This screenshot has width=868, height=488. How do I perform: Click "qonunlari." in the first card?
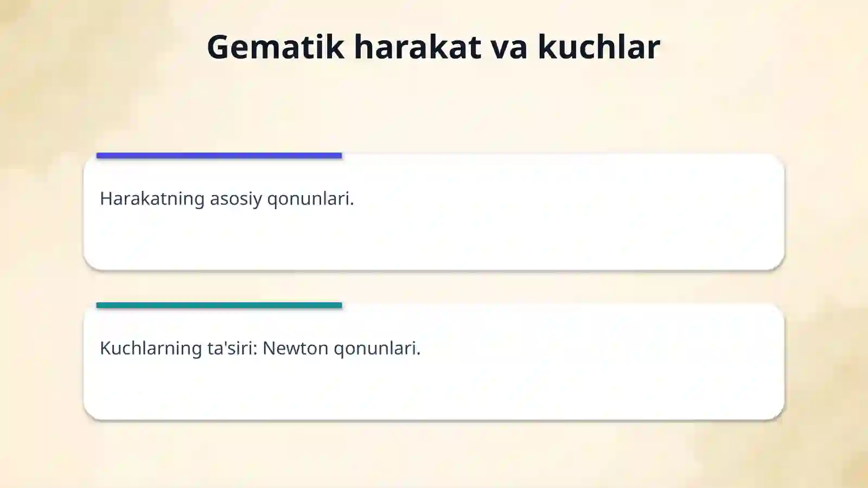point(310,200)
